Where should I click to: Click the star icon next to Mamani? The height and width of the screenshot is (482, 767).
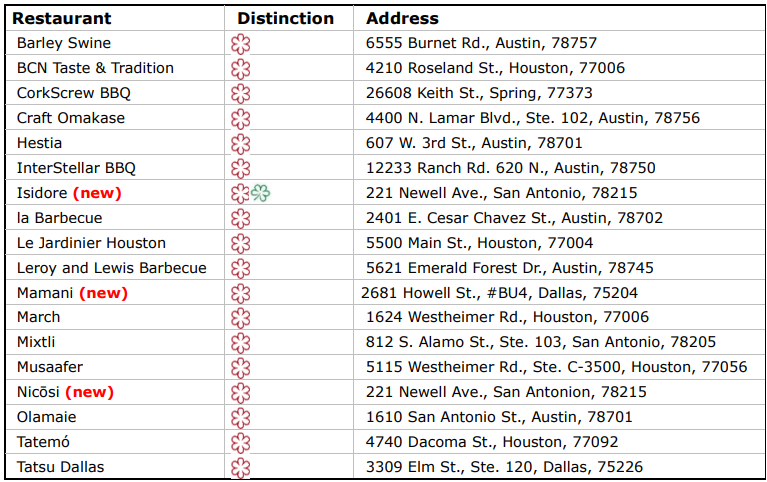click(240, 294)
